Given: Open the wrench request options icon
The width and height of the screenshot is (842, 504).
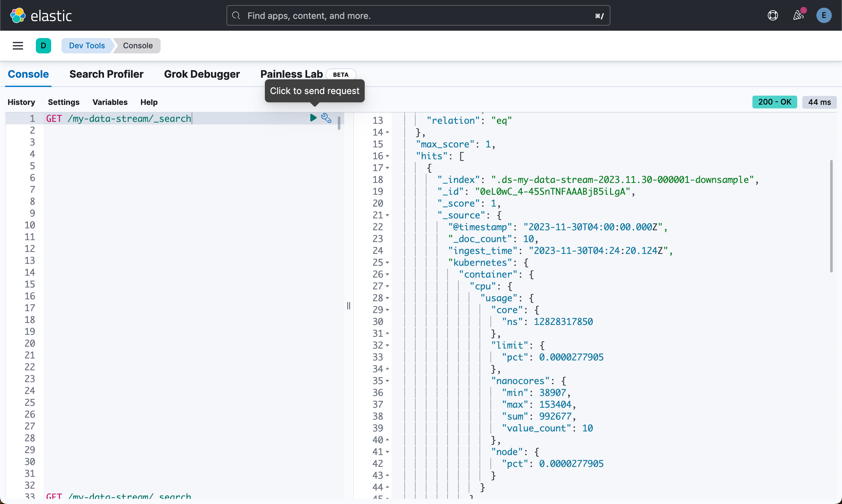Looking at the screenshot, I should pos(326,118).
